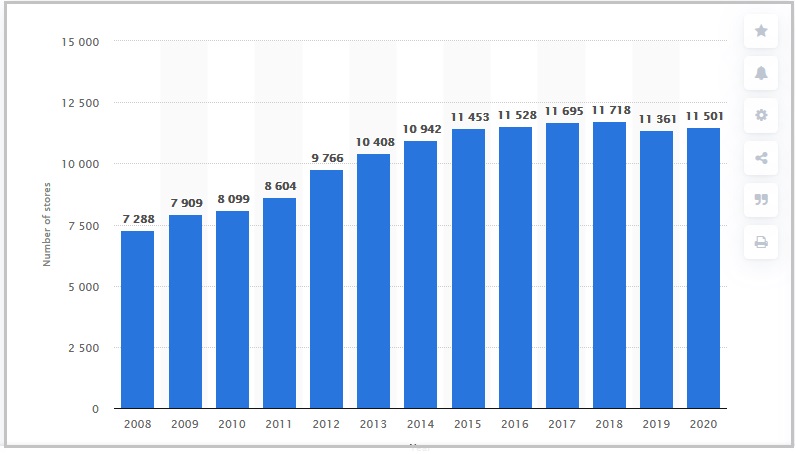Click the 2017 x-axis year label
This screenshot has width=797, height=454.
[x=562, y=424]
